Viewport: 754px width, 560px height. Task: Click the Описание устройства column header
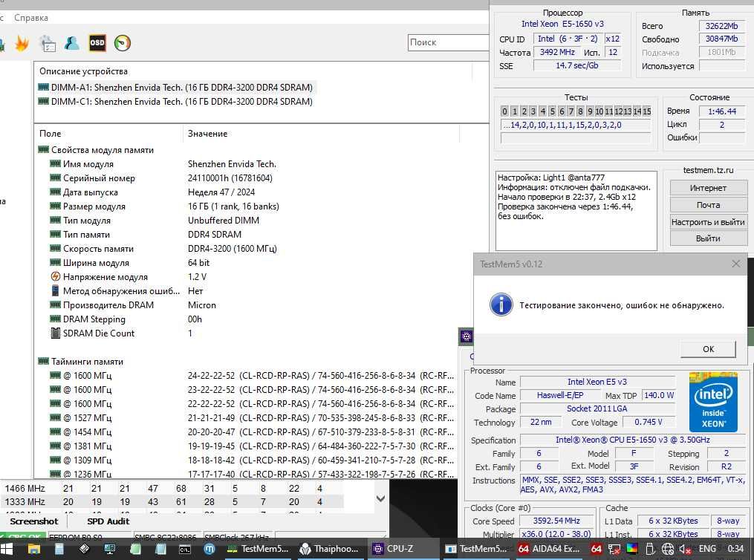(84, 71)
